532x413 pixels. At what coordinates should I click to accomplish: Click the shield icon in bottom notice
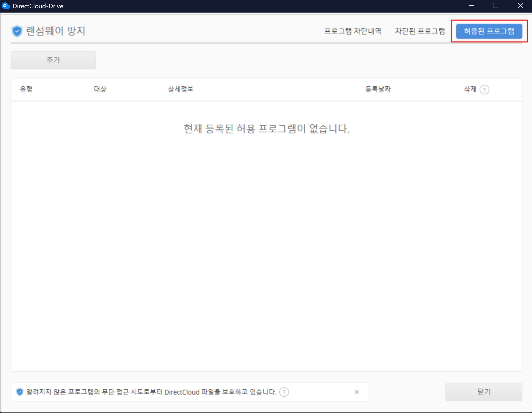coord(20,392)
